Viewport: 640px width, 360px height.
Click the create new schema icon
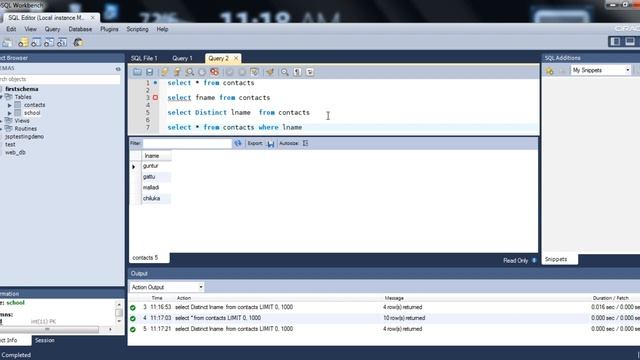click(23, 42)
